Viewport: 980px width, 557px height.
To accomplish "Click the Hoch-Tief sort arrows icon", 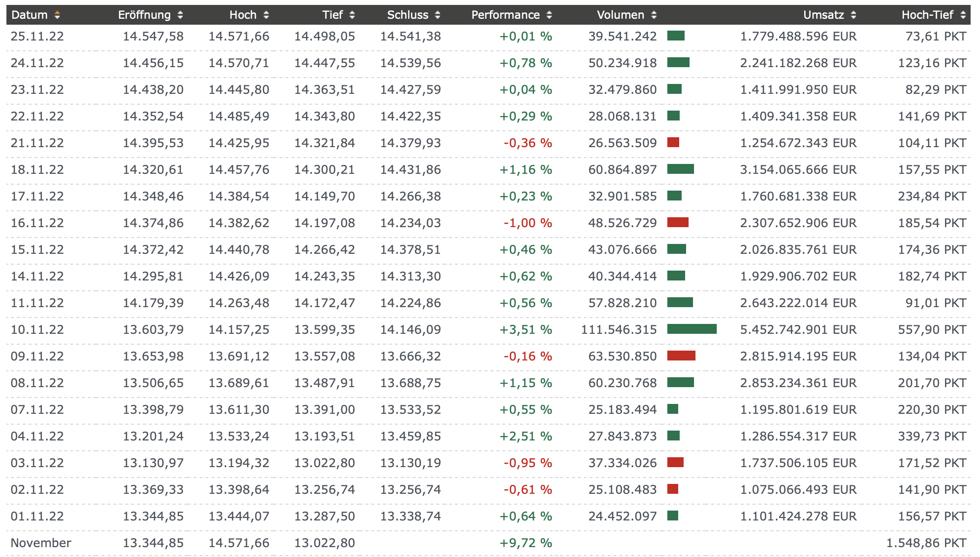I will coord(963,15).
